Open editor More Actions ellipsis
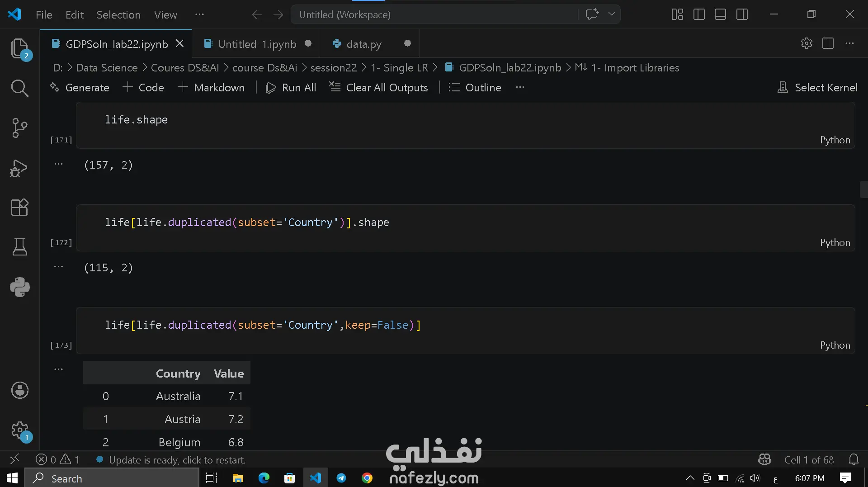 pyautogui.click(x=850, y=43)
